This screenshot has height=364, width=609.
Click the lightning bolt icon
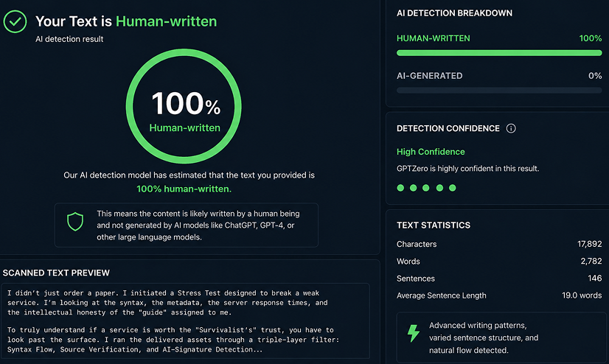click(414, 333)
